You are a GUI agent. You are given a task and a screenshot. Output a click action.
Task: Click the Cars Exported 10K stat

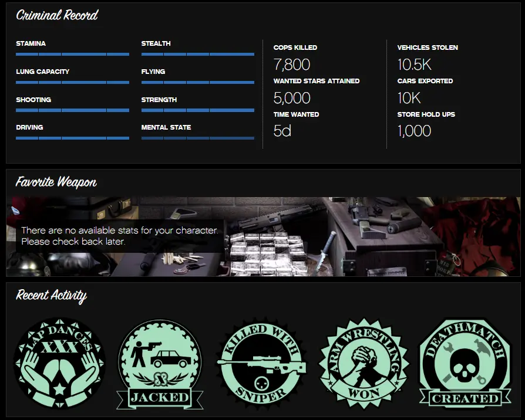pos(409,98)
